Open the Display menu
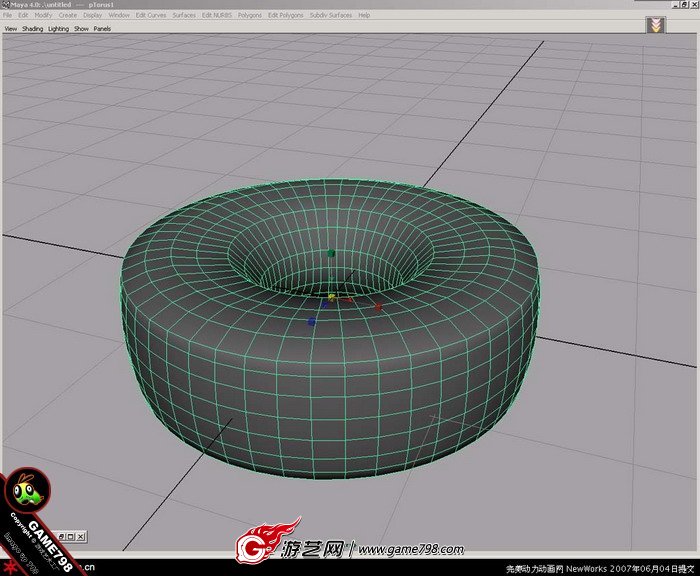Image resolution: width=700 pixels, height=576 pixels. pos(93,16)
